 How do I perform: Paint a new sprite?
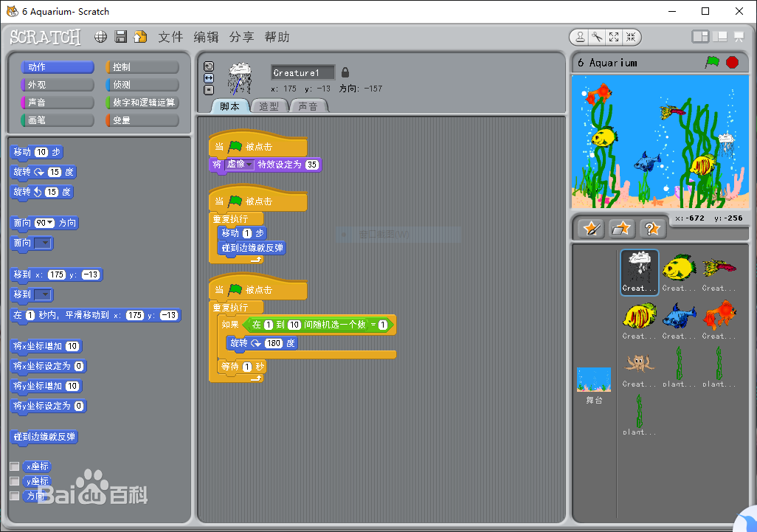pyautogui.click(x=592, y=228)
